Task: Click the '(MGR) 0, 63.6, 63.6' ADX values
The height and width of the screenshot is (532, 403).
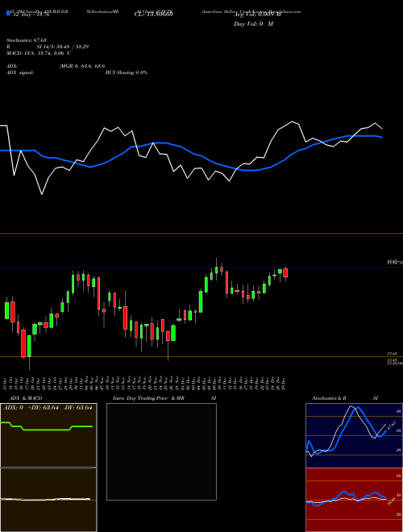Action: pos(82,66)
